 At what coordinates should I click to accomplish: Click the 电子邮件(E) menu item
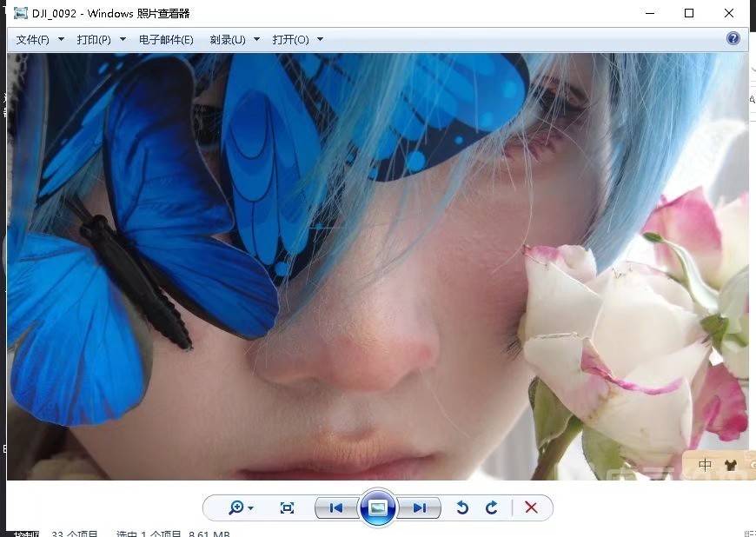pos(166,39)
